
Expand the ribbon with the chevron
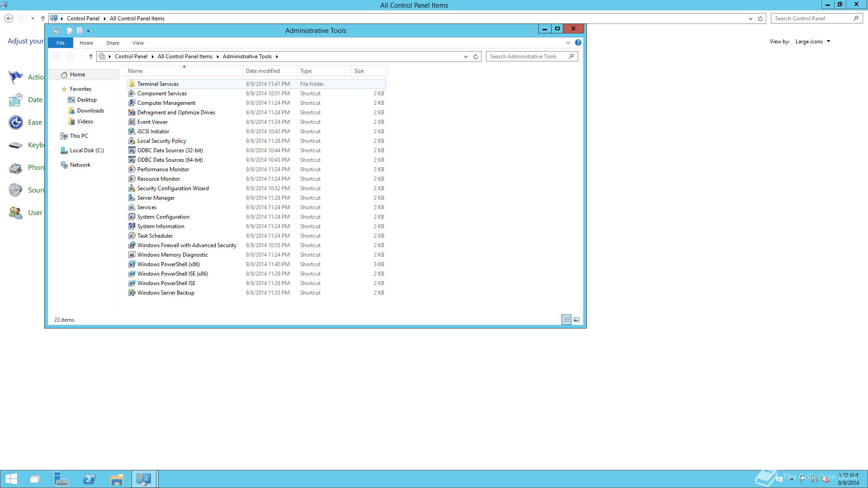pos(568,43)
